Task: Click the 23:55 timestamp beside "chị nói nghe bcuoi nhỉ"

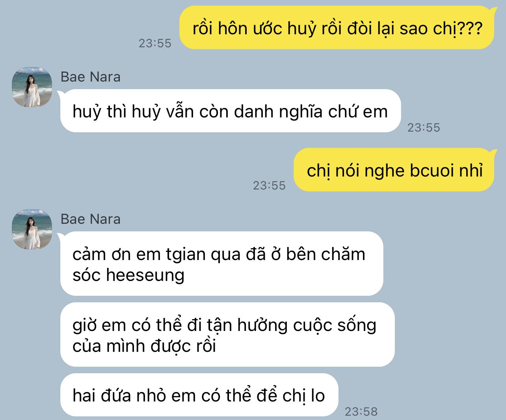Action: [269, 186]
